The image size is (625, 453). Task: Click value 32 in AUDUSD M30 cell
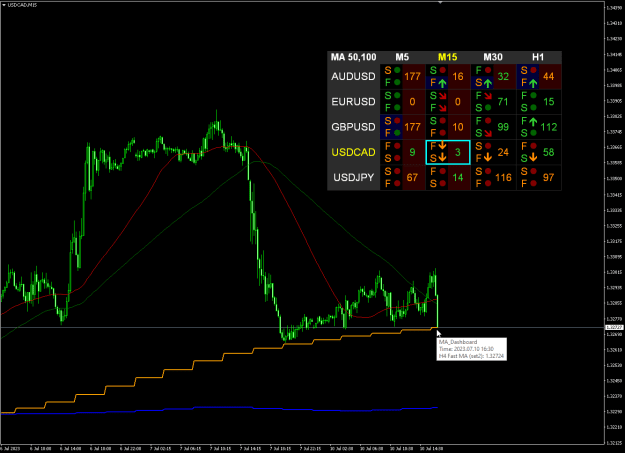pyautogui.click(x=503, y=76)
